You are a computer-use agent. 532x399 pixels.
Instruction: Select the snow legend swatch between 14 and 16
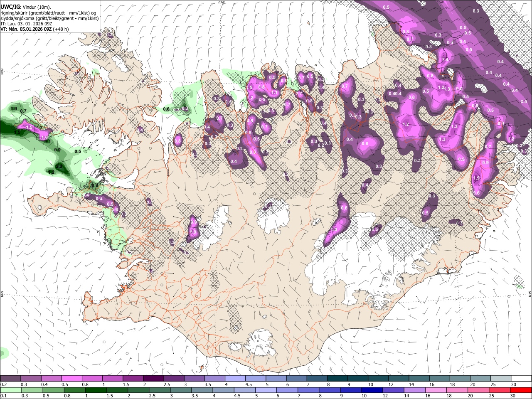coord(419,378)
